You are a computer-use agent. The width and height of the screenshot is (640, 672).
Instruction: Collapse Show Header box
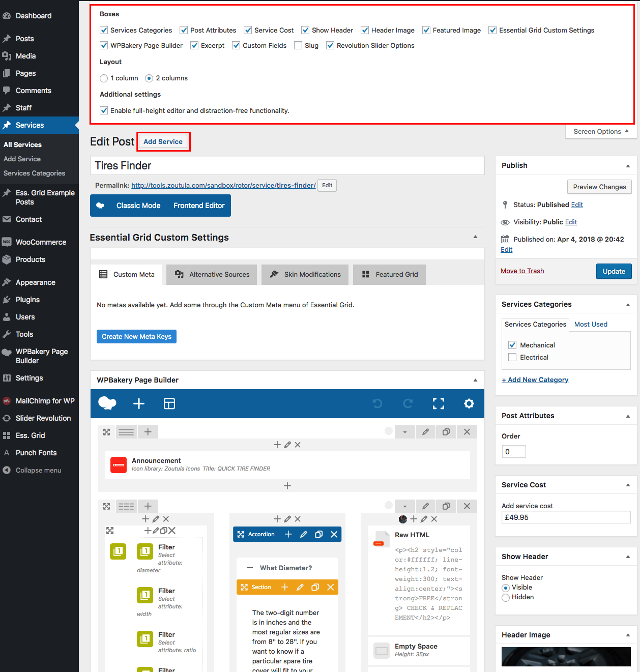point(628,557)
